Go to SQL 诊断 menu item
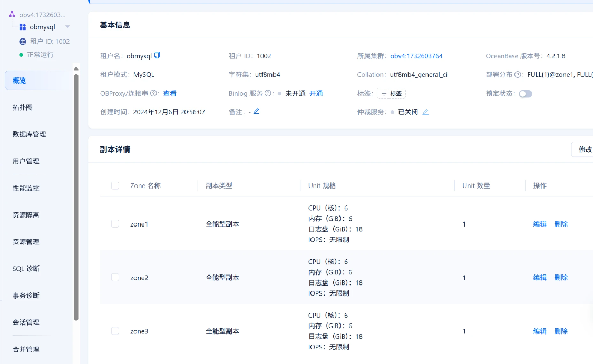 point(26,269)
